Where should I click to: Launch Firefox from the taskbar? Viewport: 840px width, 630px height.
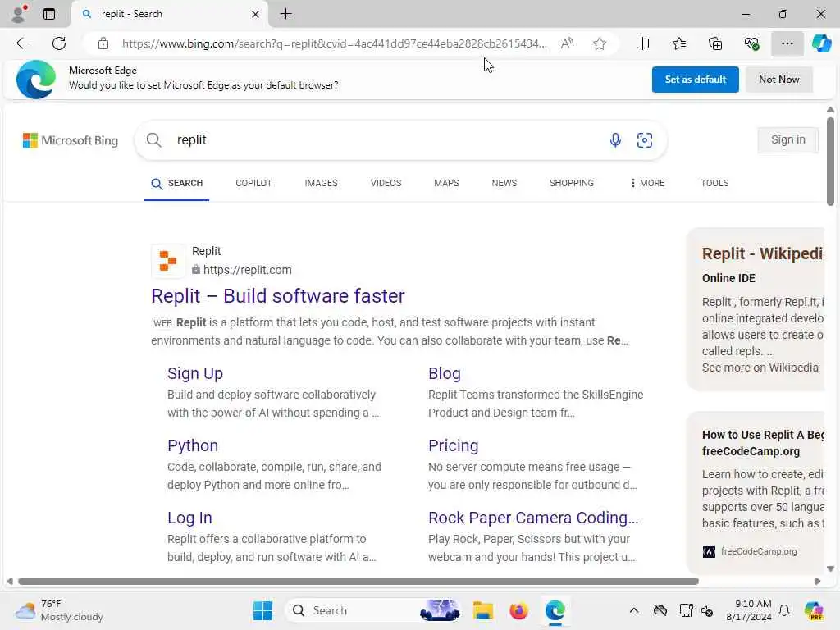pos(518,610)
